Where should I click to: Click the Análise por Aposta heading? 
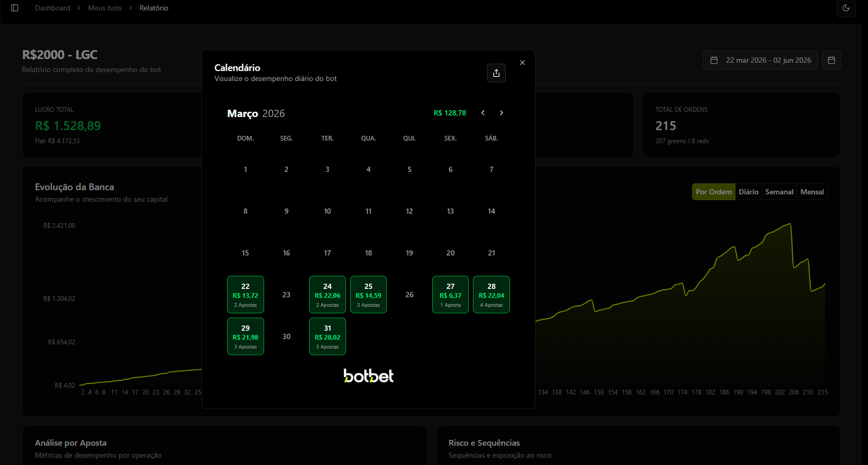pyautogui.click(x=70, y=443)
